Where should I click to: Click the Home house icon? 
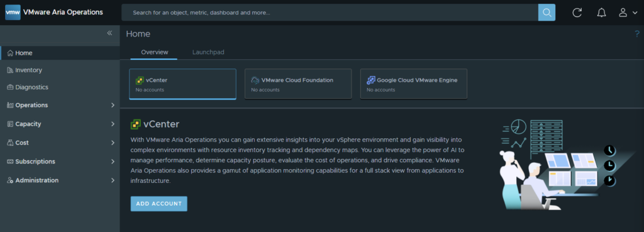click(x=10, y=53)
